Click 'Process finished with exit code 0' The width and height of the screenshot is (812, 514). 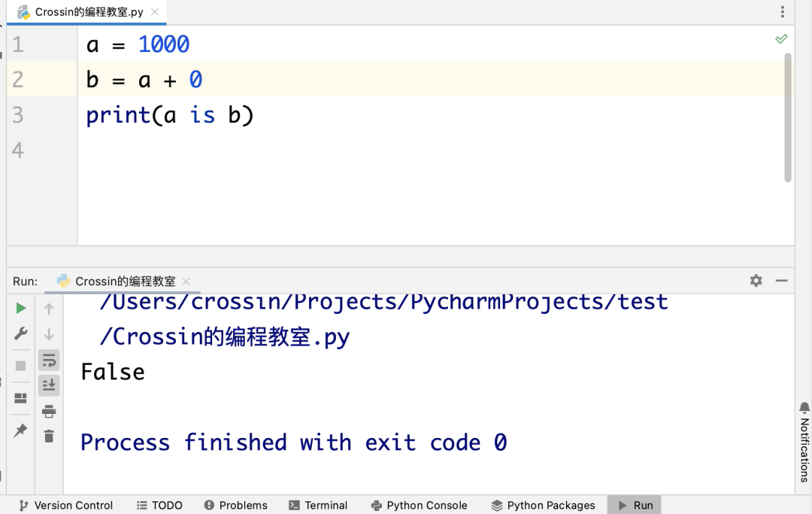tap(294, 443)
